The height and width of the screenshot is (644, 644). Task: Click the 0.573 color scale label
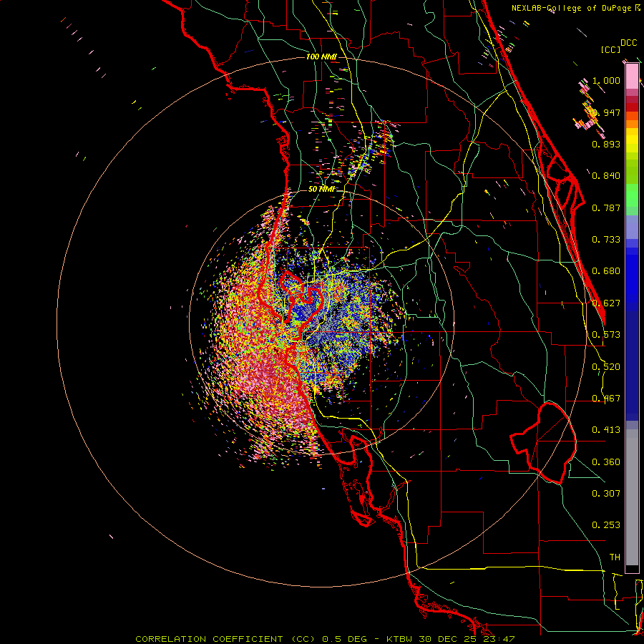pyautogui.click(x=606, y=335)
